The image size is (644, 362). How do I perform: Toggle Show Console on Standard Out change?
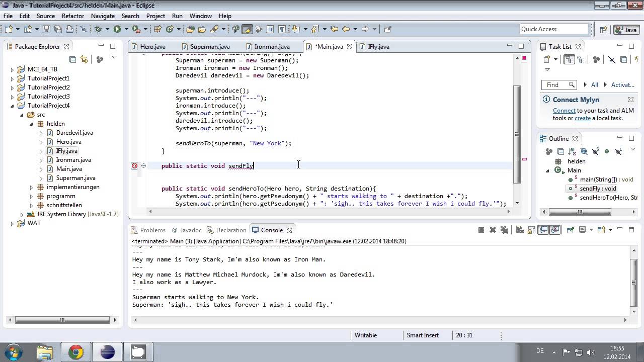[x=543, y=230]
